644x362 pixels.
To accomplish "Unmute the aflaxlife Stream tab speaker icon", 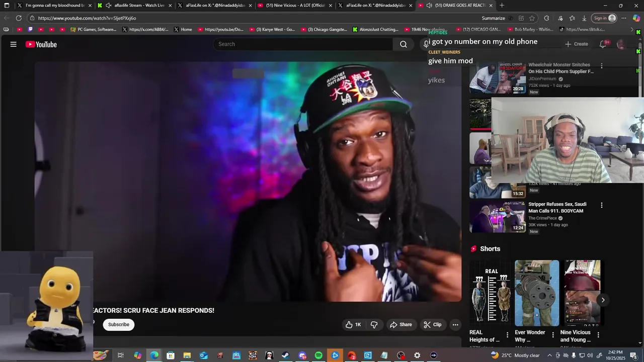I will pyautogui.click(x=108, y=6).
